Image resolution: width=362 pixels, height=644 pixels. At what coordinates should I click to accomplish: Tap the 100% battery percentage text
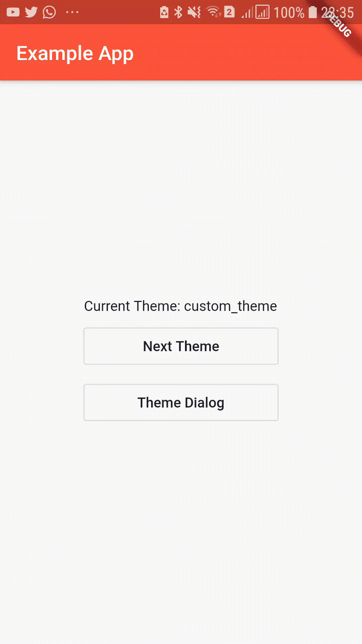pyautogui.click(x=289, y=12)
